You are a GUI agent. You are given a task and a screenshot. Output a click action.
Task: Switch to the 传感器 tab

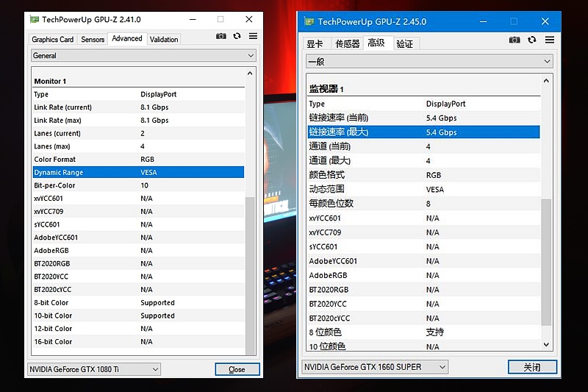[346, 43]
